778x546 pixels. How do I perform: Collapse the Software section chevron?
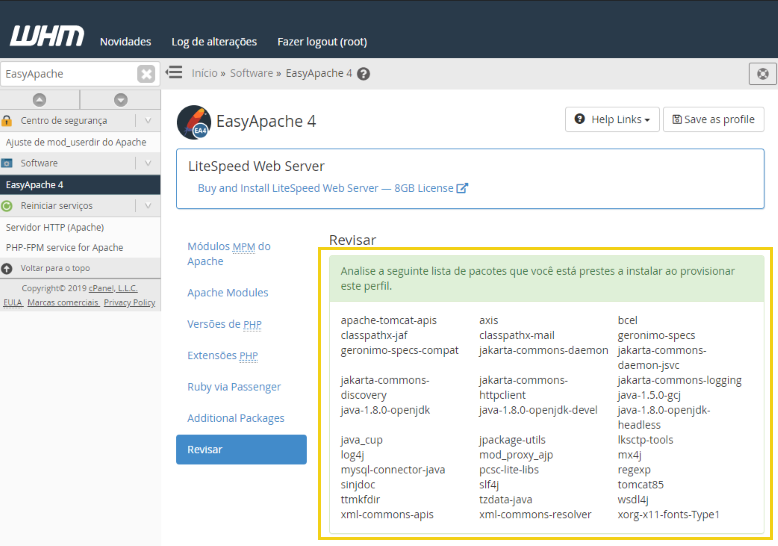coord(148,163)
